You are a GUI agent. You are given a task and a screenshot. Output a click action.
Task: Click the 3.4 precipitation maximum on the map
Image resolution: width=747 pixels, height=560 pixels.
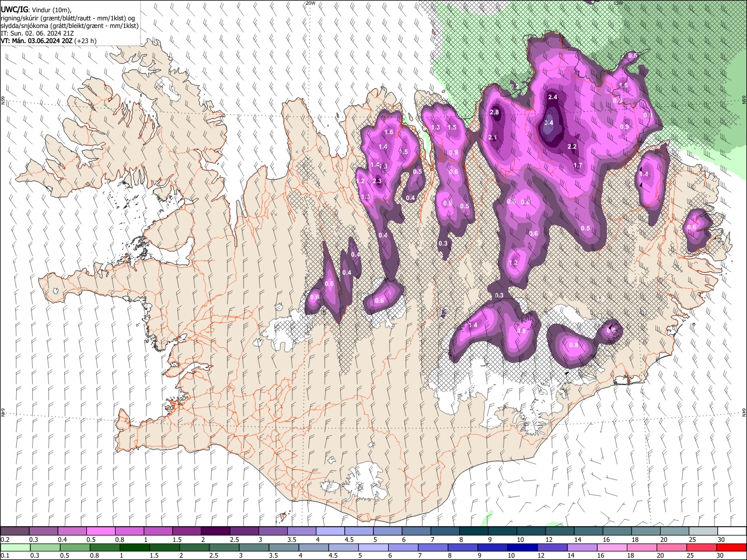(549, 123)
